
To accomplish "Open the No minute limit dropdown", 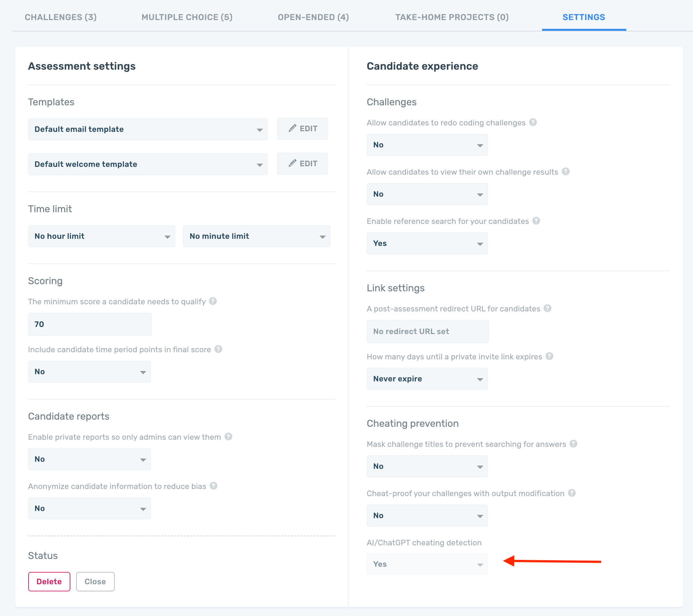I will [257, 236].
